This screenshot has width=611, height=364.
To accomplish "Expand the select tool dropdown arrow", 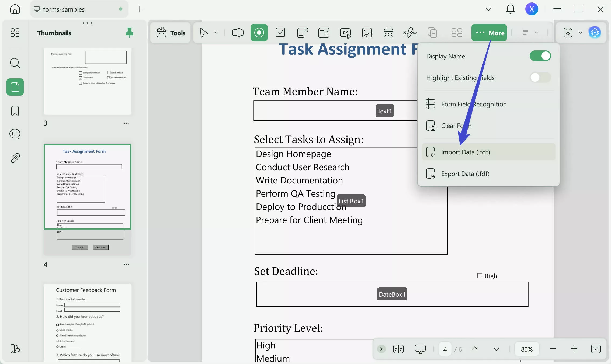I will (x=216, y=33).
